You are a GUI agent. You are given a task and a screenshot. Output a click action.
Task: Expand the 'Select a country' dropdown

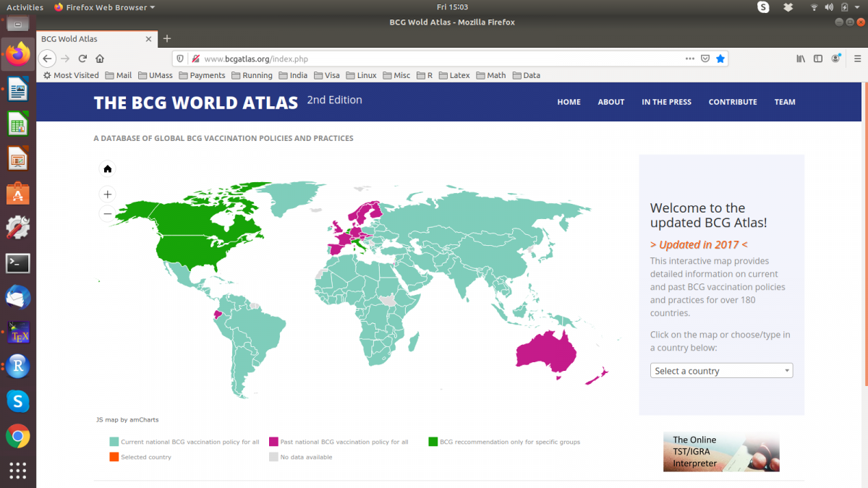721,371
